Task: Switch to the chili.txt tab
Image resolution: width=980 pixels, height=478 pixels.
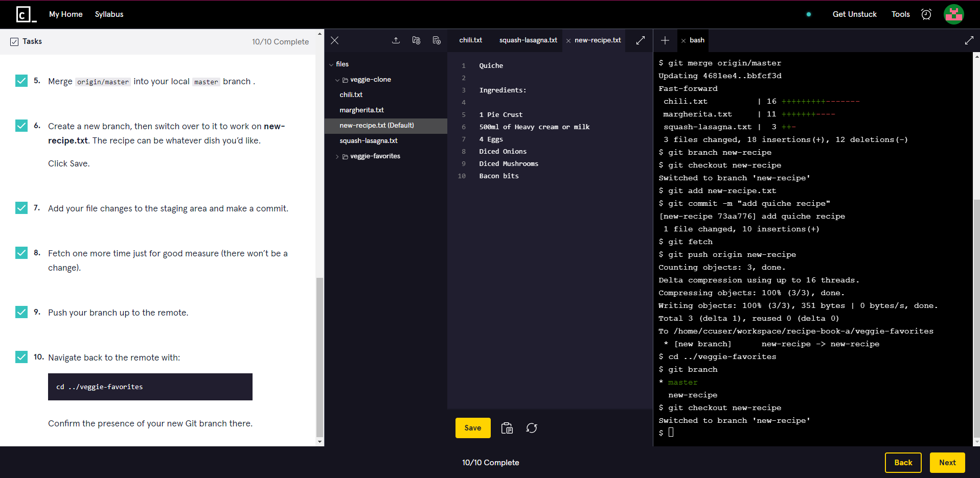Action: (470, 40)
